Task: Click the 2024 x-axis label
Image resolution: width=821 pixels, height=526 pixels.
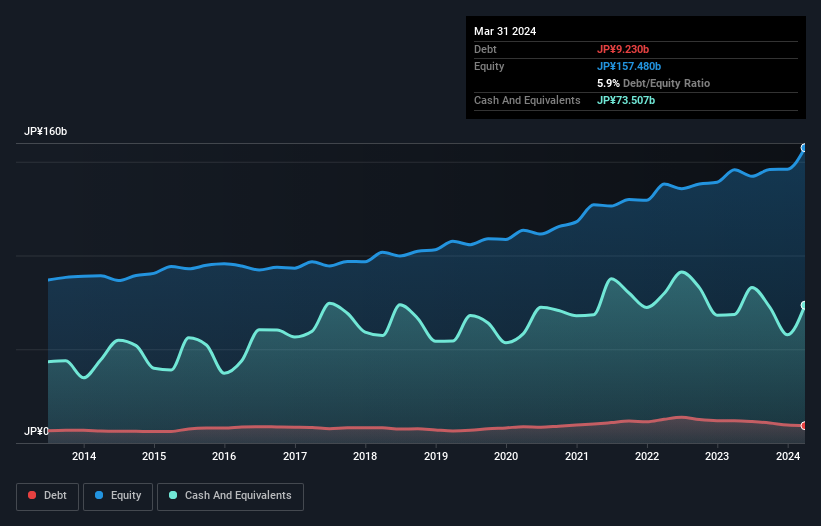Action: pyautogui.click(x=787, y=456)
